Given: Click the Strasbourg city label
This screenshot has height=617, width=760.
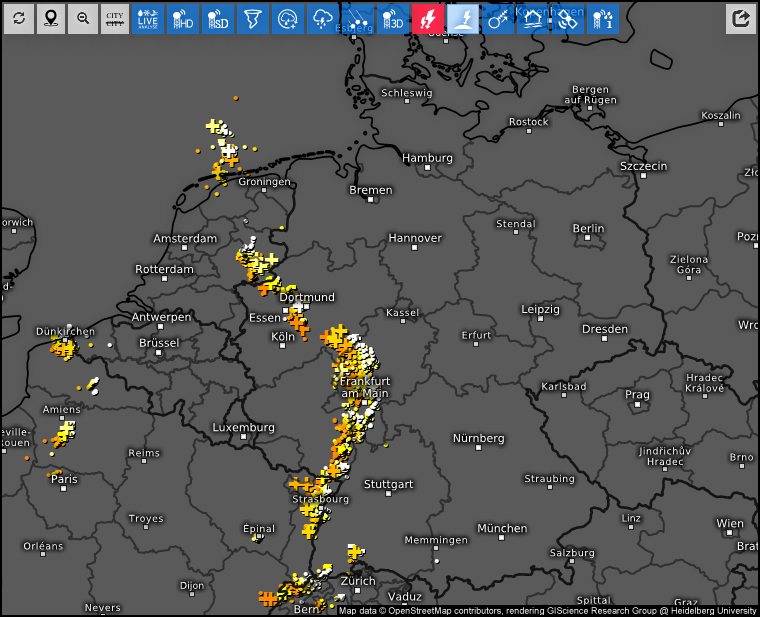Looking at the screenshot, I should pos(320,499).
